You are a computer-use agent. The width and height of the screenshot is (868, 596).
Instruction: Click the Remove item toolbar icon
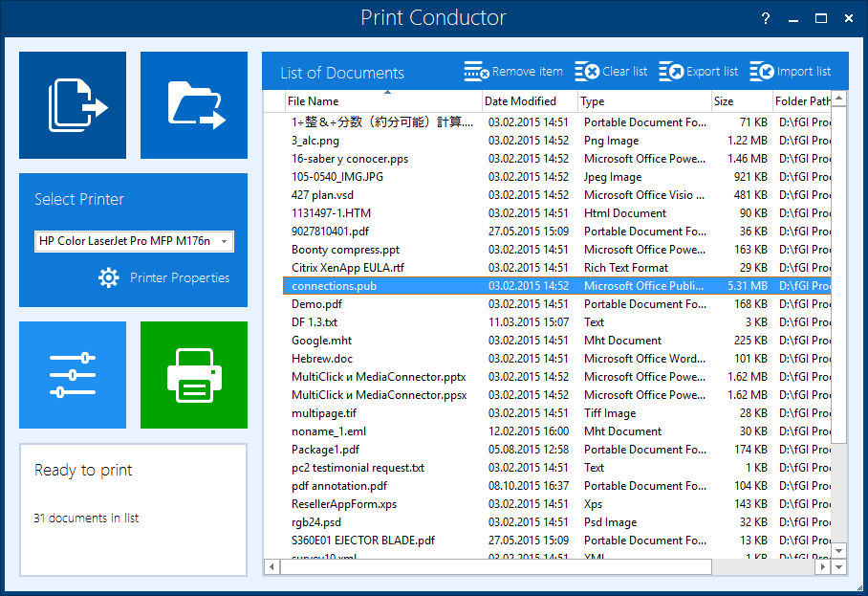point(476,72)
